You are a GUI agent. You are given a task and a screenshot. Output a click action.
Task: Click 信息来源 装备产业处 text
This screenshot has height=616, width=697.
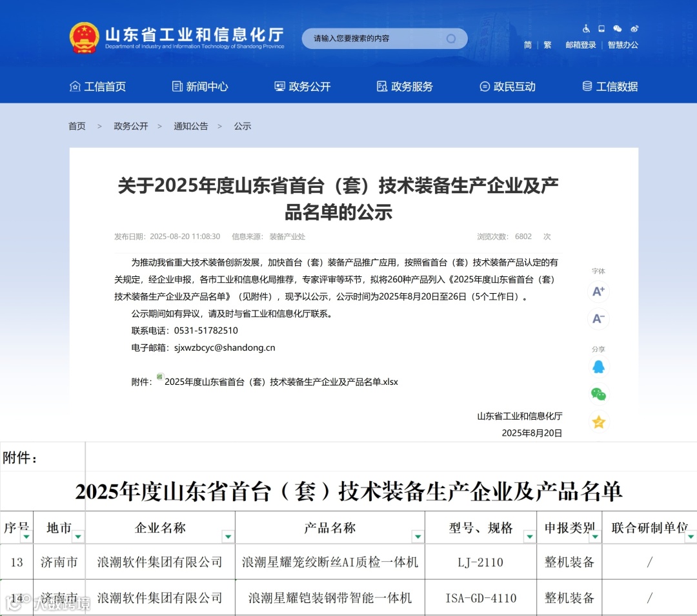coord(268,236)
